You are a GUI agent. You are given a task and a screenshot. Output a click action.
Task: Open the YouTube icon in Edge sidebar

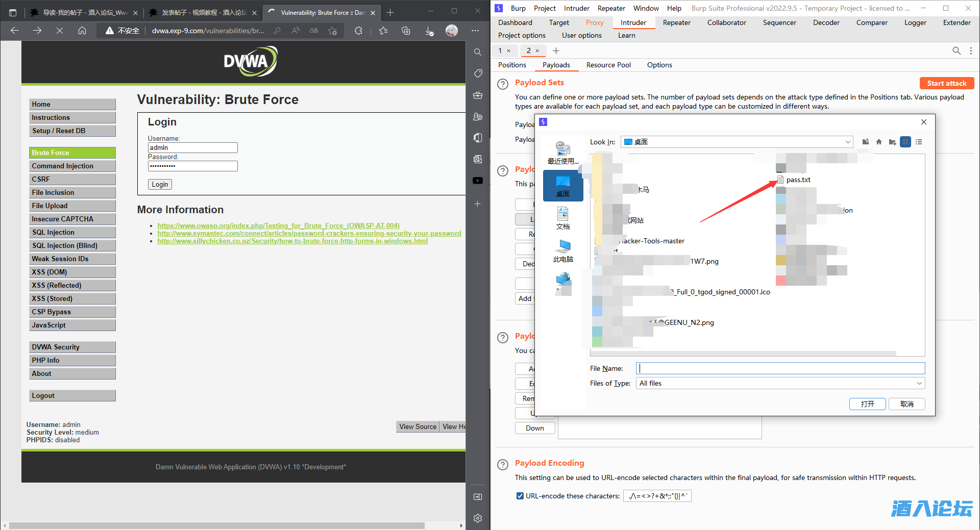(478, 181)
